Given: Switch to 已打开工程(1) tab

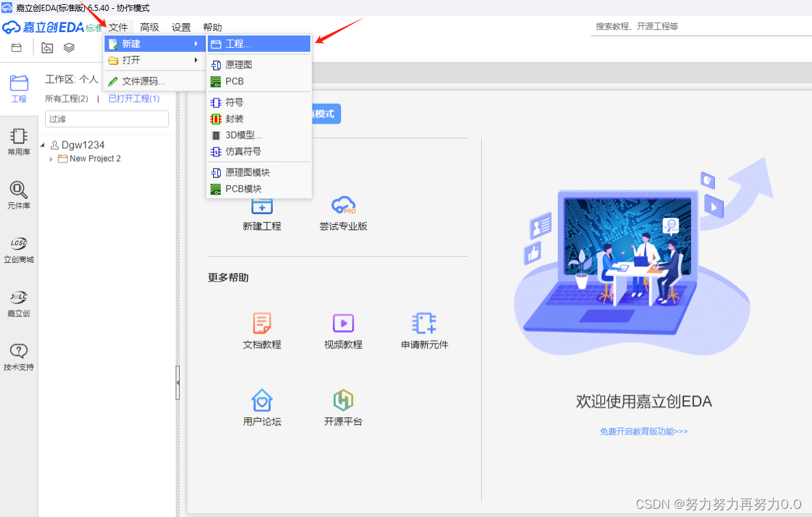Looking at the screenshot, I should click(x=134, y=99).
